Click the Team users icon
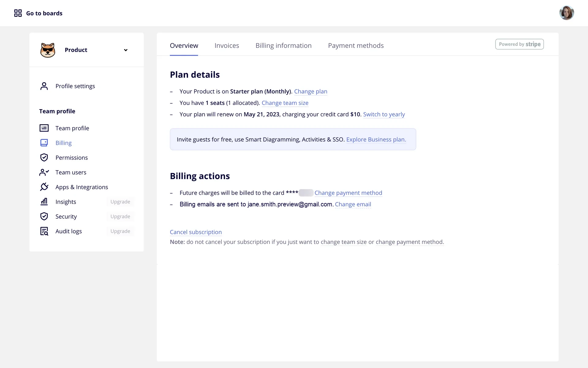The image size is (588, 368). click(x=44, y=172)
